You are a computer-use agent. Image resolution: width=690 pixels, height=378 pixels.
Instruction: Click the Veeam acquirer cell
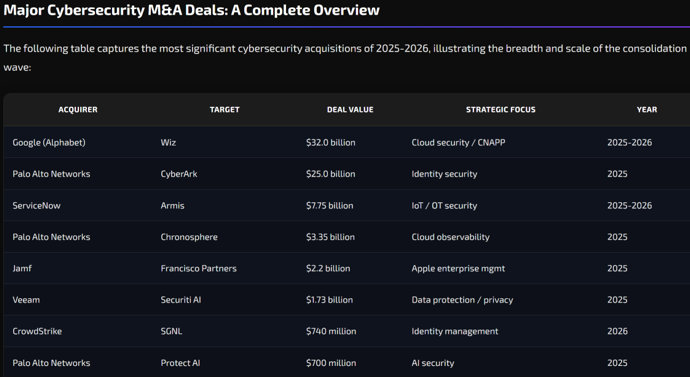[x=26, y=300]
